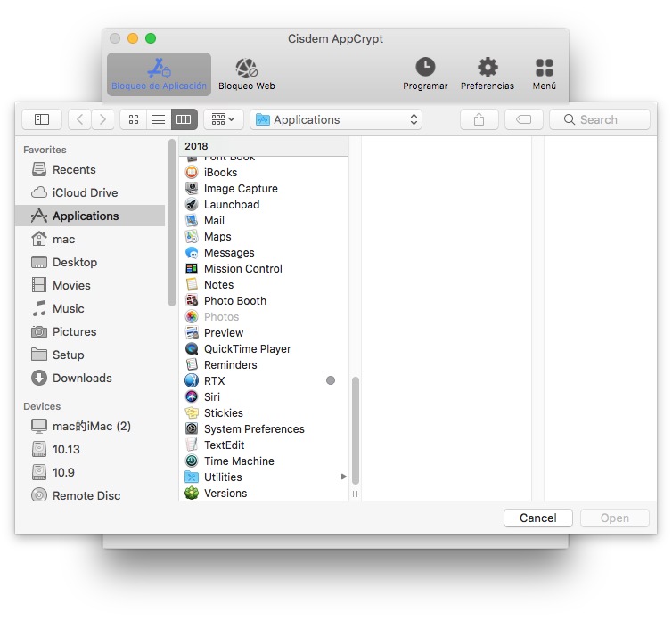Switch to icon view mode
Screen dimensions: 672x620
pos(134,119)
